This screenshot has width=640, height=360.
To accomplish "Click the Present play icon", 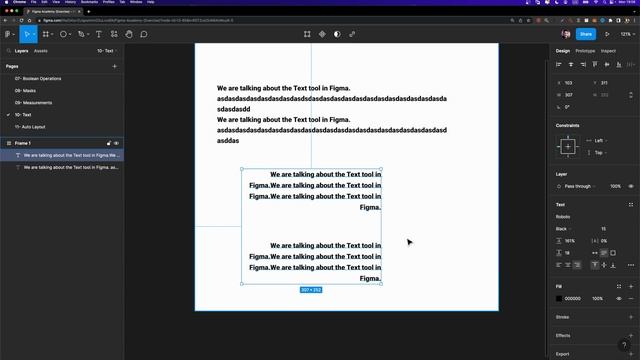I will click(x=607, y=34).
